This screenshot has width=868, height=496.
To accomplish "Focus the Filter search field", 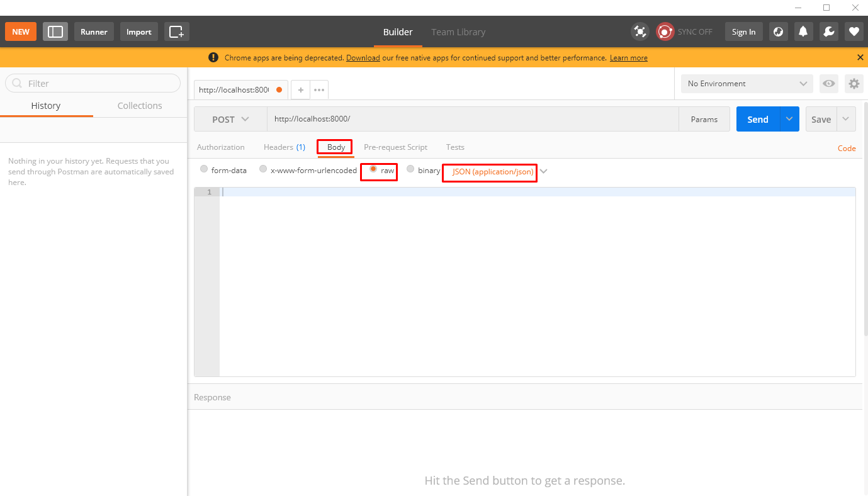I will [93, 83].
